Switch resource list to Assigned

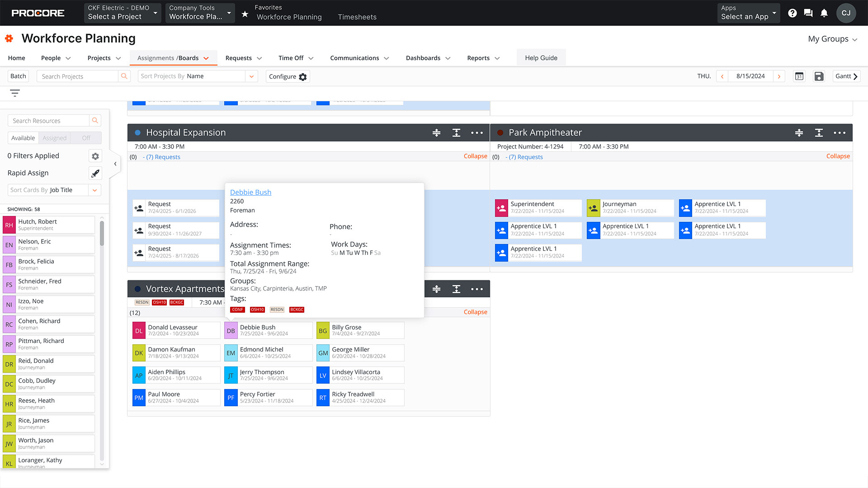pyautogui.click(x=54, y=138)
